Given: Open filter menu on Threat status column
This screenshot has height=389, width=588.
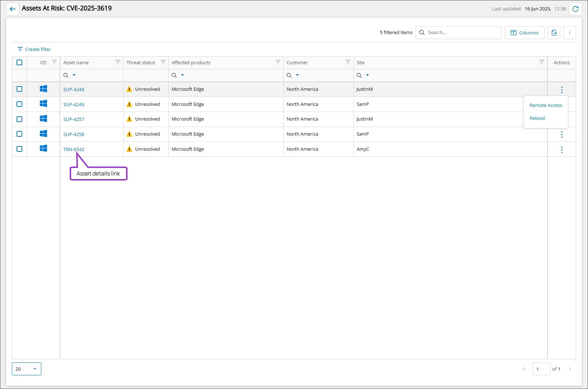Looking at the screenshot, I should click(163, 62).
